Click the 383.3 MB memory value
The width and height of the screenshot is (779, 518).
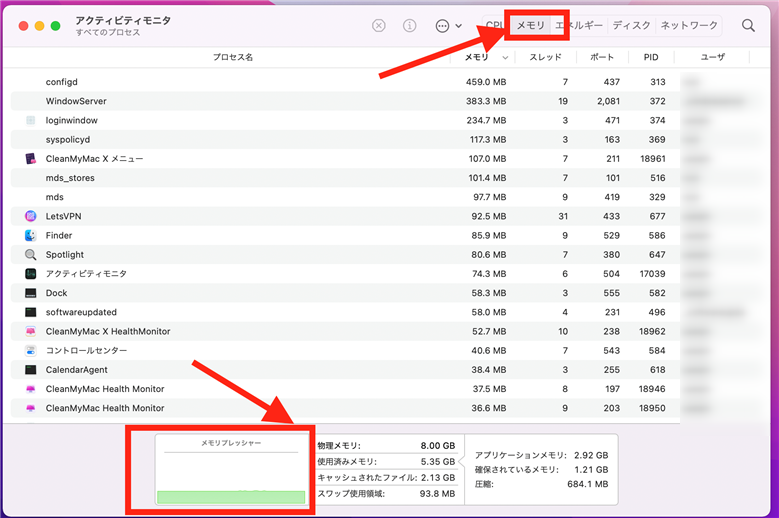[486, 101]
